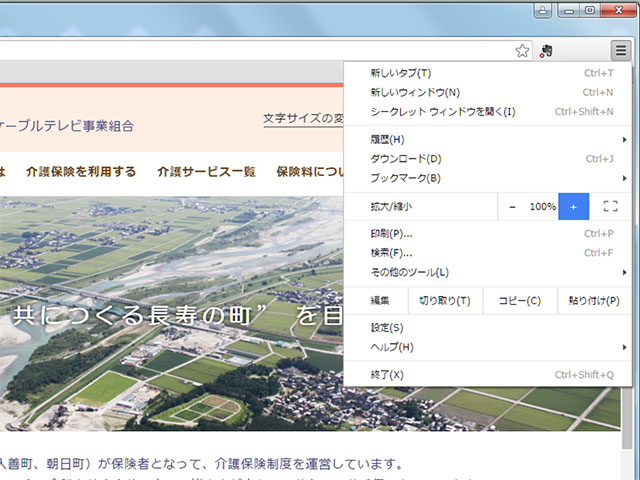Open the browser extension icon beside the star
Screen dimensions: 640x480
(546, 51)
